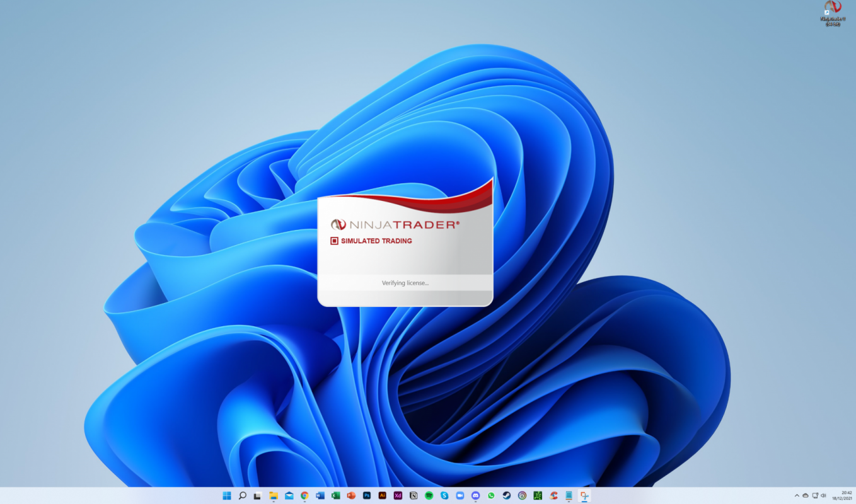
Task: Launch Adobe XD from the taskbar
Action: (x=398, y=496)
